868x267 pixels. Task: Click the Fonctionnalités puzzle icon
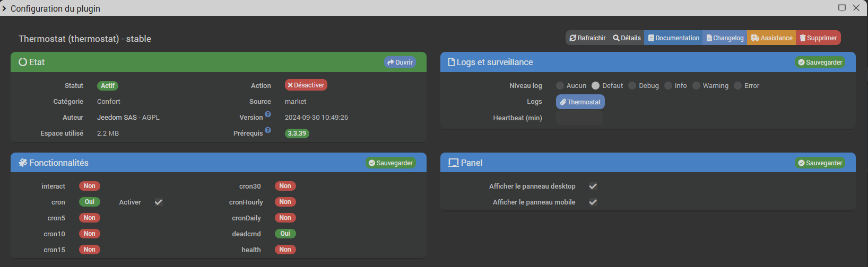click(23, 163)
